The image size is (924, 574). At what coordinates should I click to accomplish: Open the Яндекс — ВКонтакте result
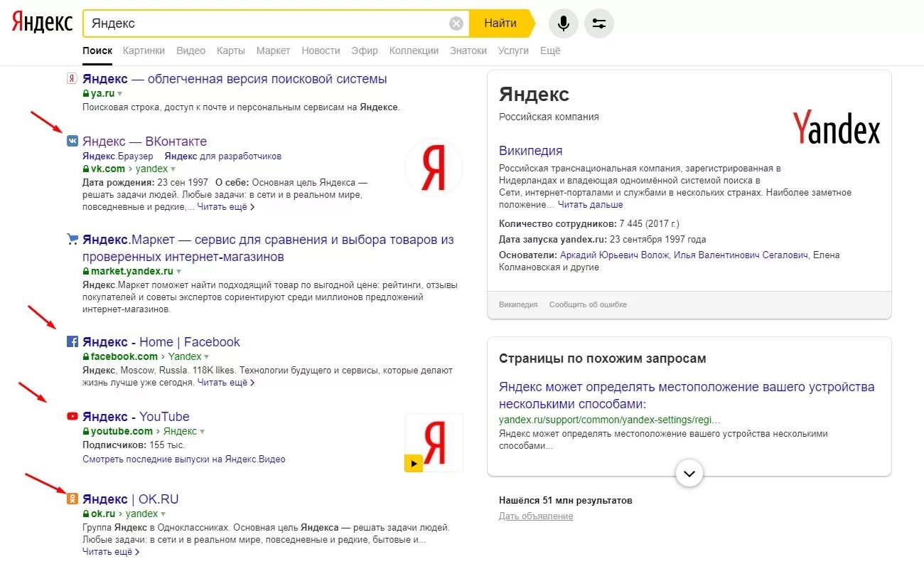pyautogui.click(x=145, y=142)
